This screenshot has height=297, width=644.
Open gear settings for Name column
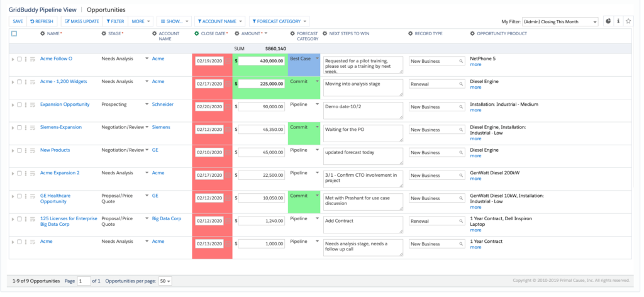point(42,34)
